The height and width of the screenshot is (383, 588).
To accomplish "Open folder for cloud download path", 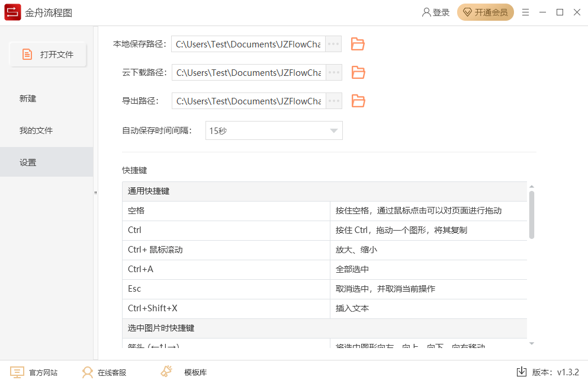I will [x=358, y=72].
